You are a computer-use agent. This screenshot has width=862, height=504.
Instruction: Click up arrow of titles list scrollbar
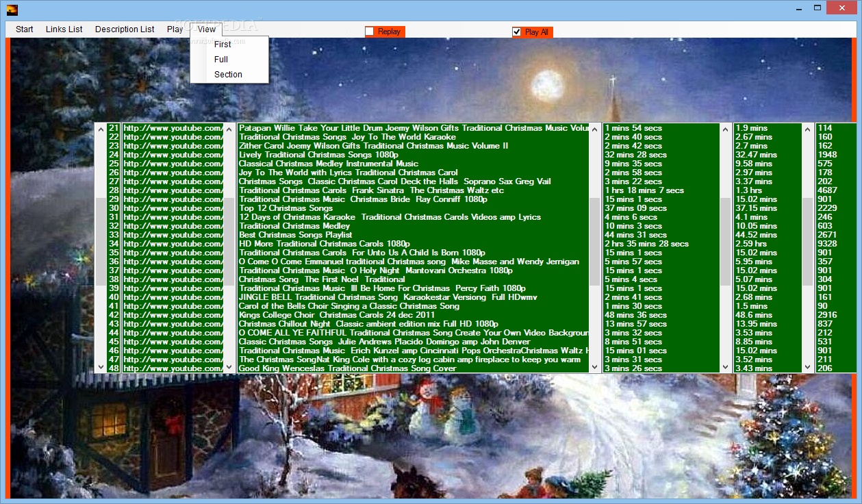pyautogui.click(x=594, y=129)
